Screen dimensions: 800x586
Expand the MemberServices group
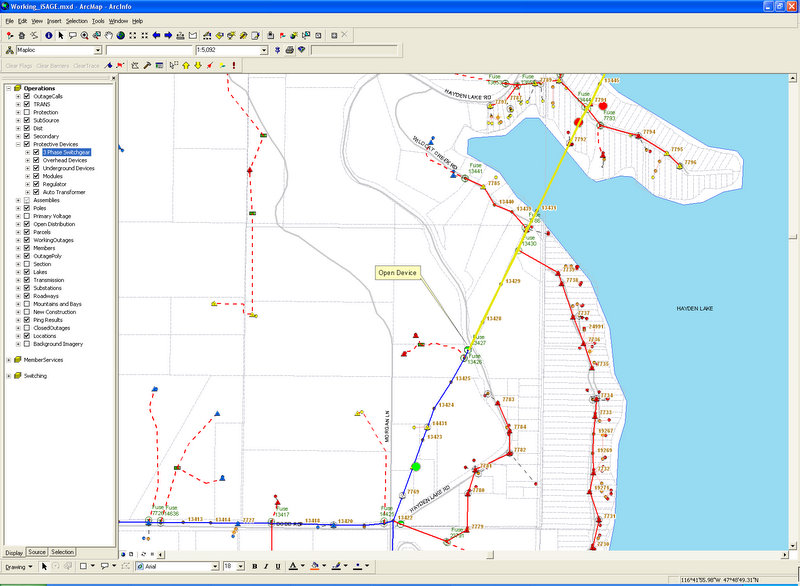pos(8,359)
